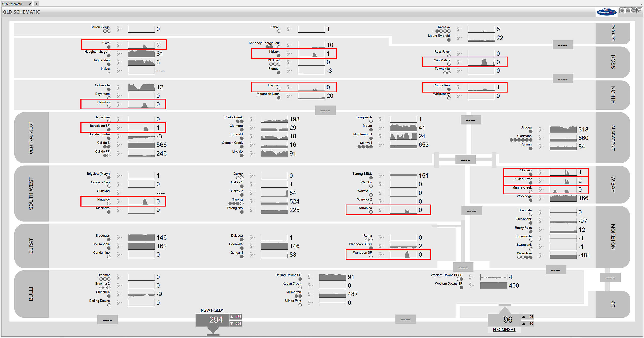Open a new tab with plus button

coord(36,4)
